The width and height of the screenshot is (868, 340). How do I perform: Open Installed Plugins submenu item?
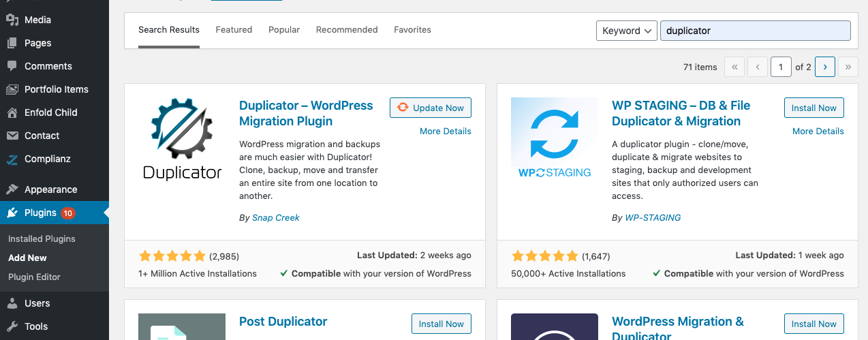coord(42,239)
